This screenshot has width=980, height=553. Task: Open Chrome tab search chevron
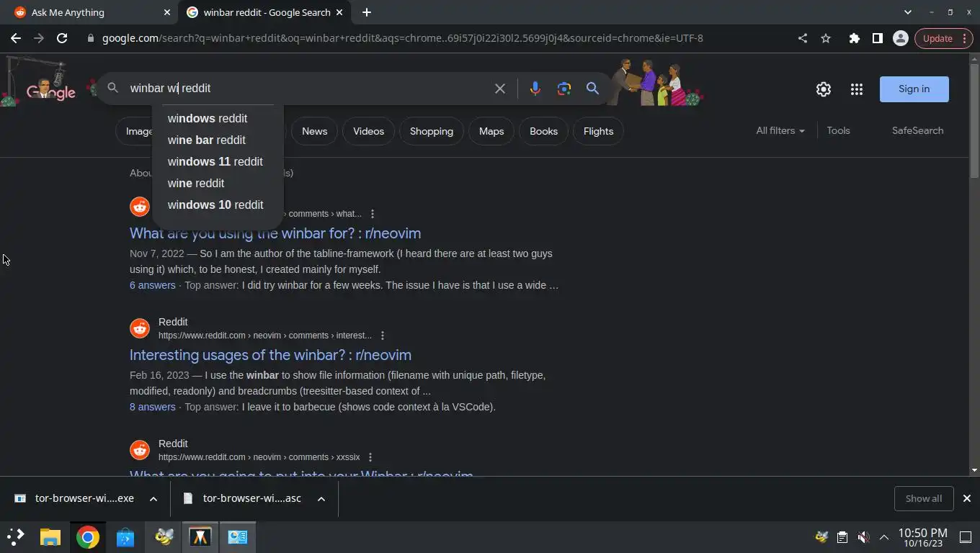coord(907,12)
